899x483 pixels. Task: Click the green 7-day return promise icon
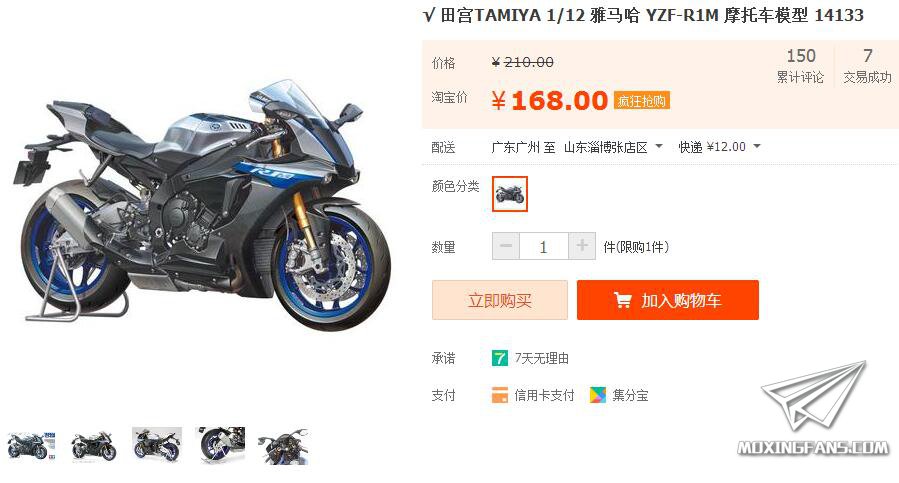point(499,359)
